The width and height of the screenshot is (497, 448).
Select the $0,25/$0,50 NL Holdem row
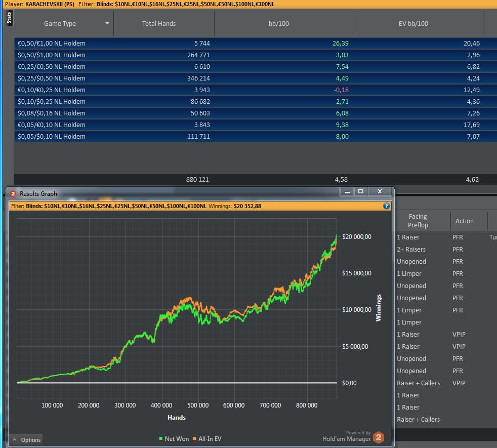tap(256, 78)
